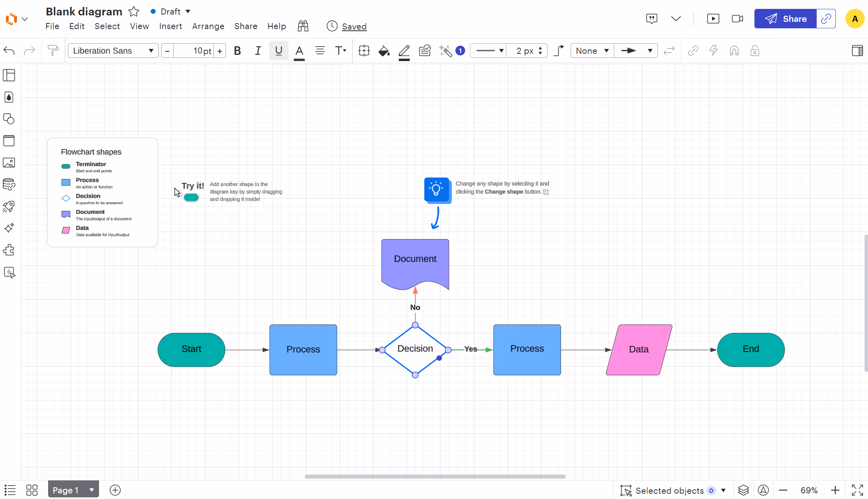The image size is (868, 499).
Task: Open the Page 1 tab dropdown arrow
Action: (92, 490)
